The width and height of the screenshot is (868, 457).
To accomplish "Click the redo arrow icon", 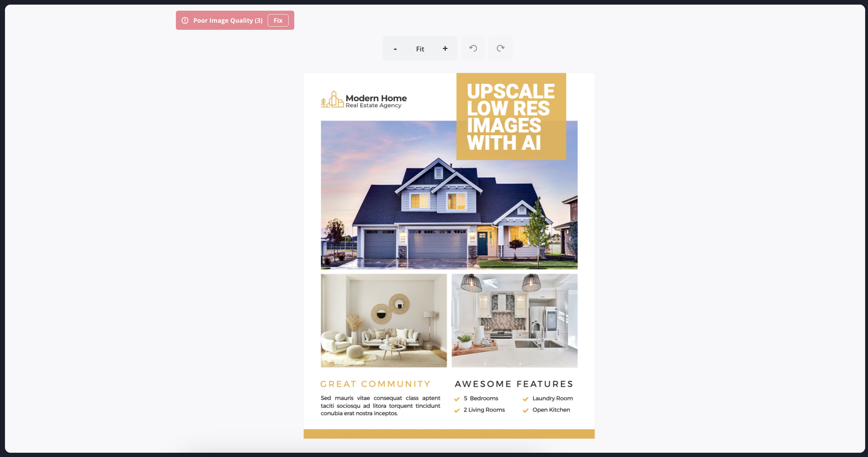I will pos(500,48).
